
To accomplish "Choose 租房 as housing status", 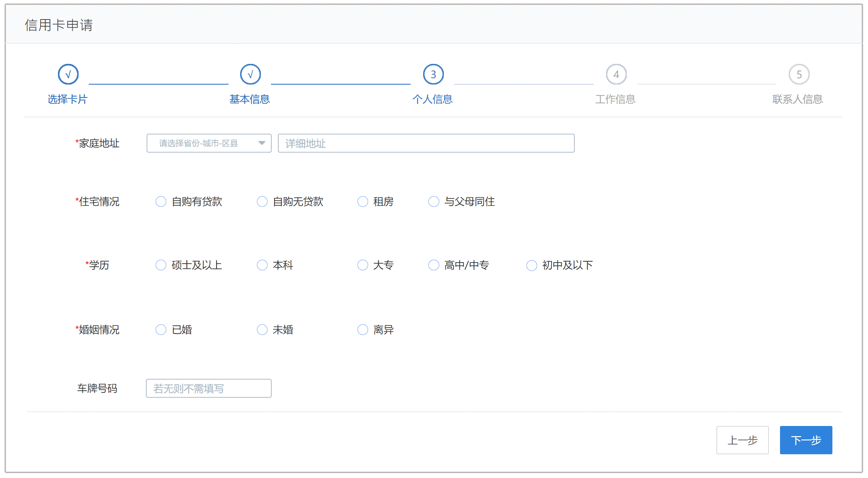I will click(363, 201).
